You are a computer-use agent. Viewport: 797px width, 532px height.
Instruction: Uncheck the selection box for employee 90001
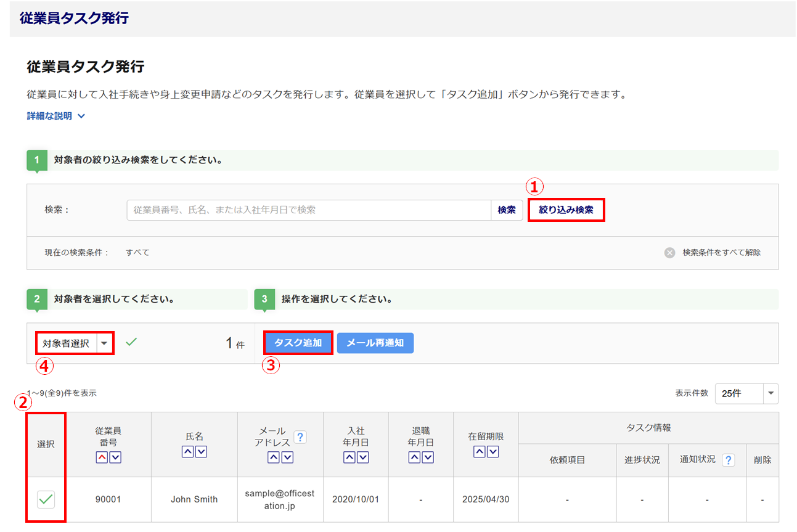[46, 499]
